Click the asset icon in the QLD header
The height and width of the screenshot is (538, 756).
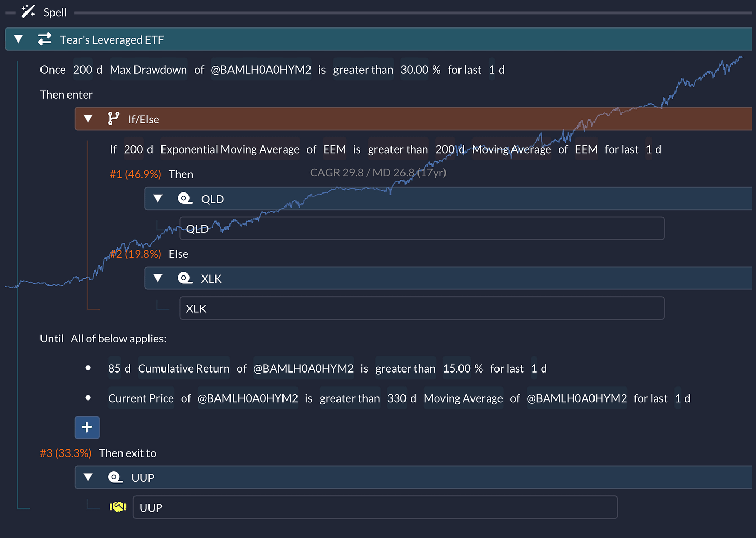tap(185, 198)
